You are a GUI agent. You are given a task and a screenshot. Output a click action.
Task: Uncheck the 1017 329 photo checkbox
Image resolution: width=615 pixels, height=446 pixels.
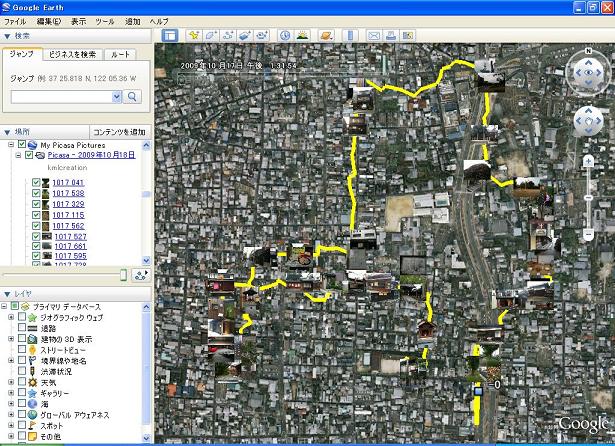click(36, 204)
